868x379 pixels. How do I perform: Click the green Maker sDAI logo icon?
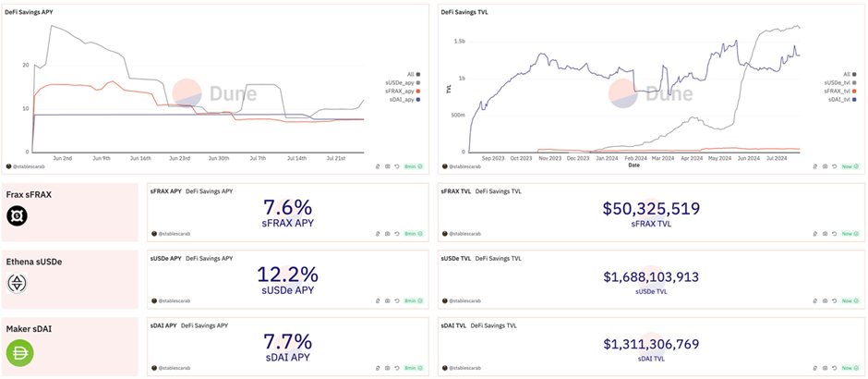18,354
